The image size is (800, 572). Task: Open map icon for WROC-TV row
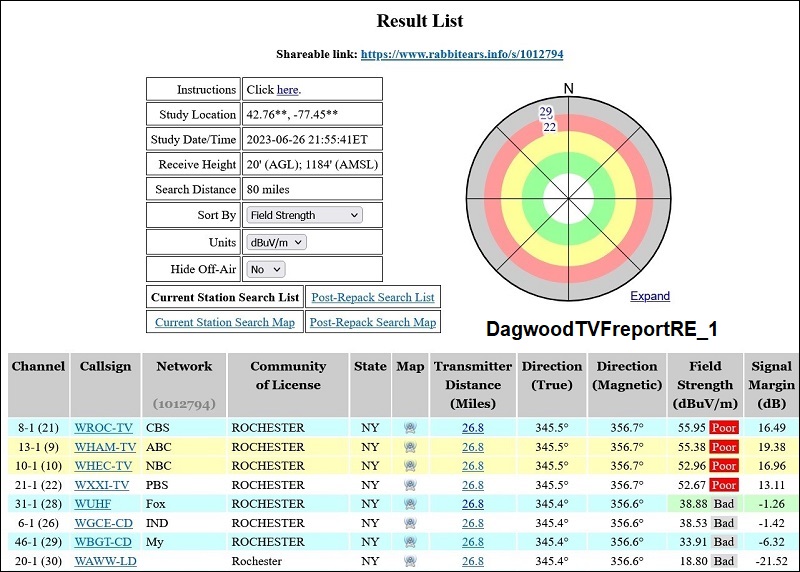[x=410, y=428]
